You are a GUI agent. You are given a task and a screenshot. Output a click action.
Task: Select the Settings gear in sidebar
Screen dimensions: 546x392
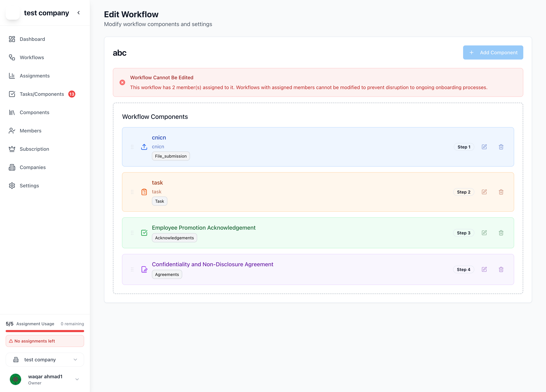coord(12,185)
